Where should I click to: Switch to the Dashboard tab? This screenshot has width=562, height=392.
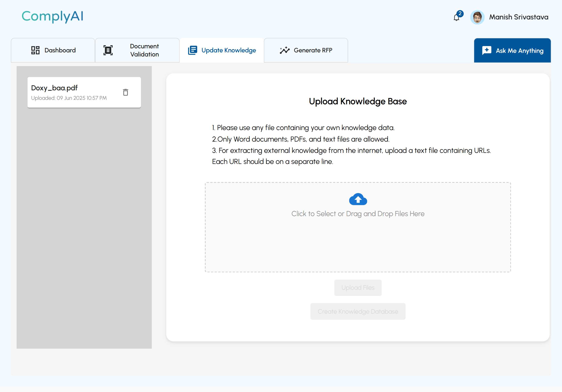click(x=53, y=50)
